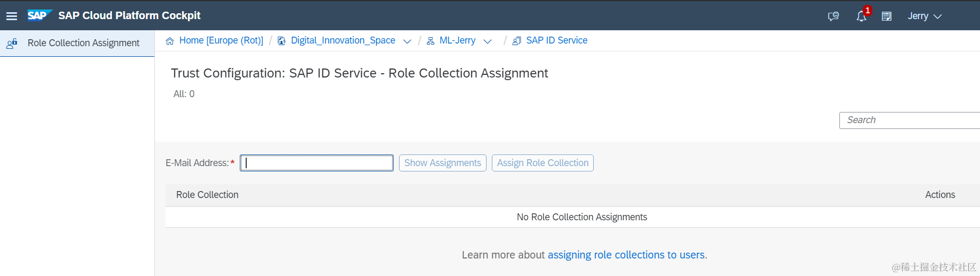The image size is (980, 276).
Task: Click the SAP ID Service breadcrumb icon
Action: click(x=517, y=41)
